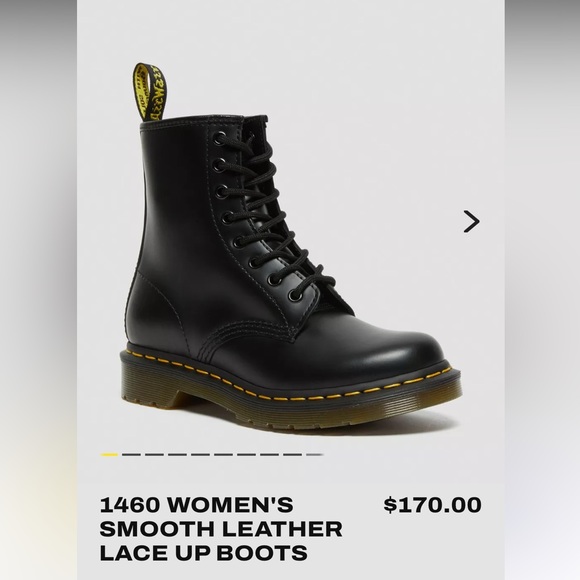Select the faded last carousel indicator
The height and width of the screenshot is (580, 580).
tap(315, 455)
